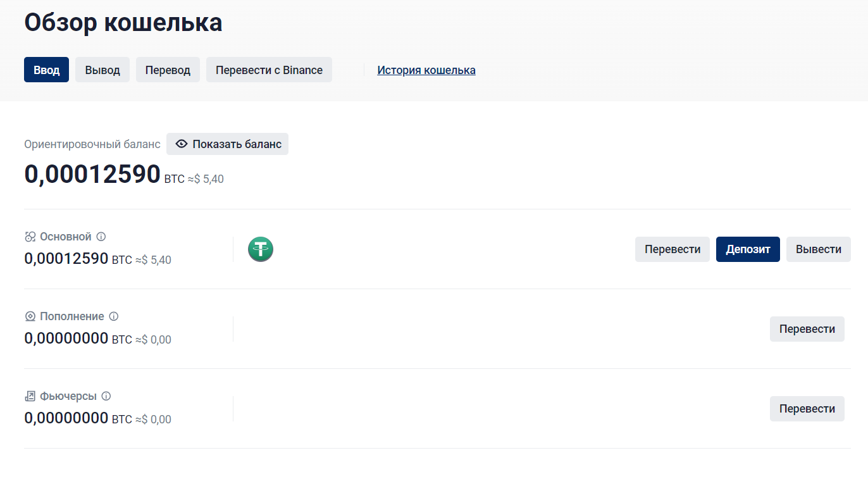Screen dimensions: 868x479
Task: Click Вывести in Основной row
Action: point(818,249)
